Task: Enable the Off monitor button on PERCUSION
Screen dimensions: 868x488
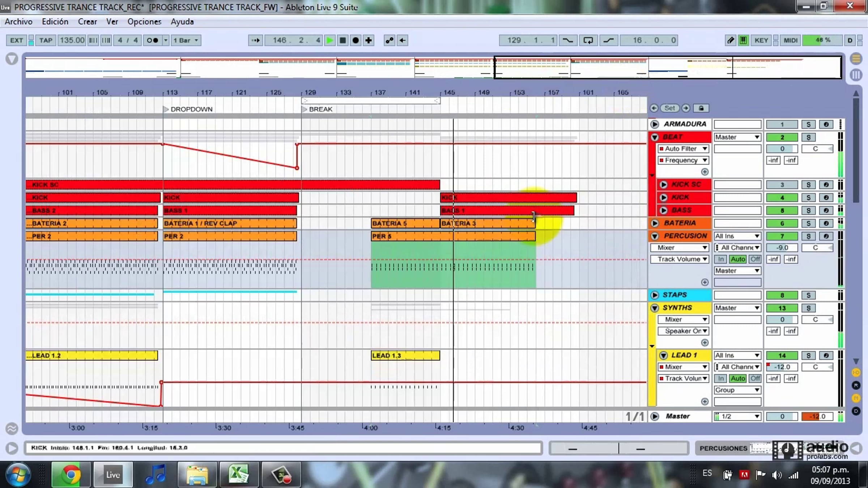Action: 755,259
